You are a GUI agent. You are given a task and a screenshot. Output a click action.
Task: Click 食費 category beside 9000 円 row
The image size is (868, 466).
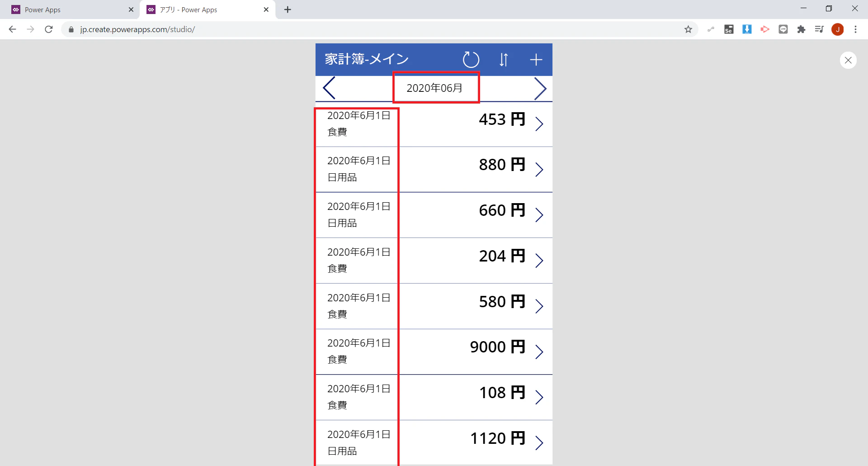pyautogui.click(x=337, y=360)
